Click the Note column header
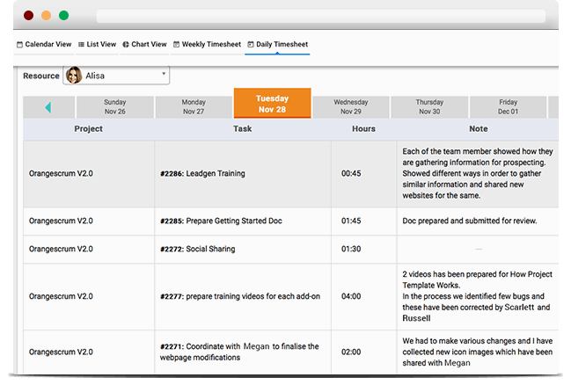The width and height of the screenshot is (571, 392). tap(478, 128)
